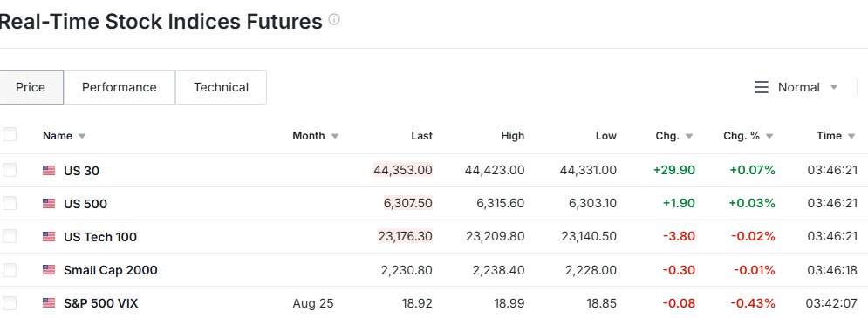
Task: Click the flag icon next to S&P 500 VIX
Action: click(x=49, y=303)
